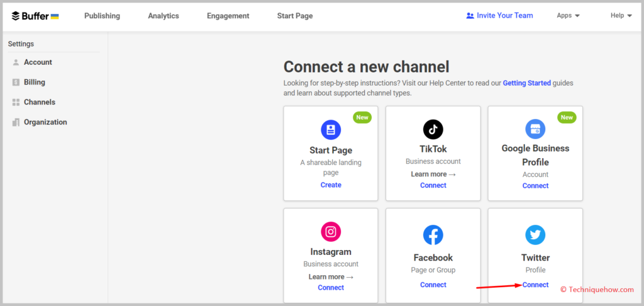Click the Billing dollar icon in sidebar
This screenshot has height=306, width=644.
[x=16, y=82]
